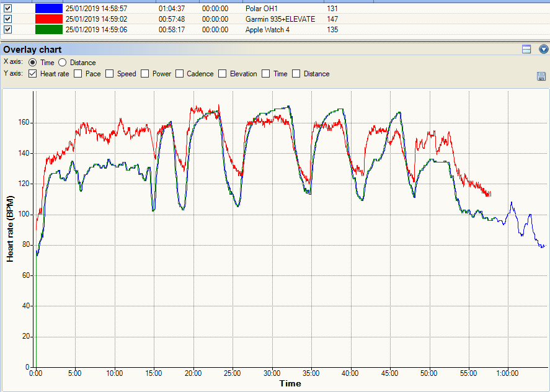
Task: Click the 30:00 tick on the time axis
Action: 272,373
